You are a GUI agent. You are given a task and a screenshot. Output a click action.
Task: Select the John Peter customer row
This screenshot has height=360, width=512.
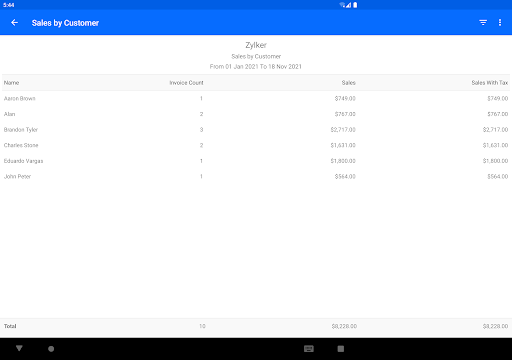[256, 177]
